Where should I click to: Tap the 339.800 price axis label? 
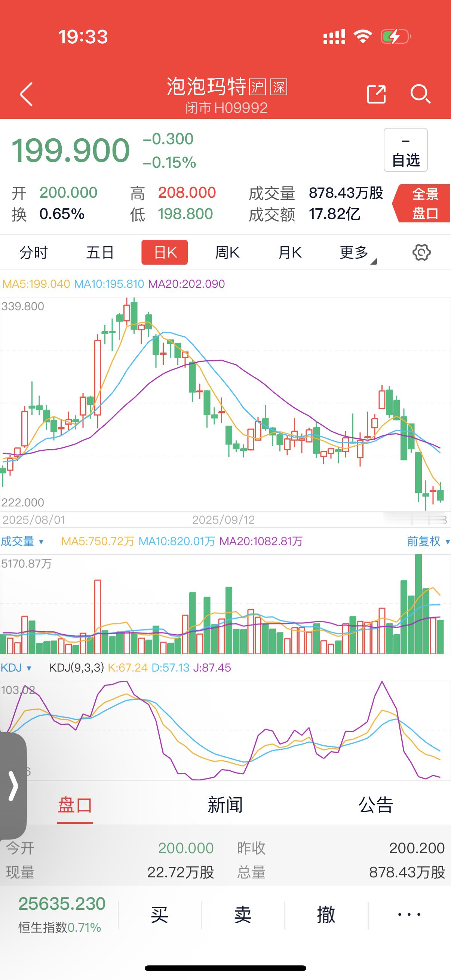coord(23,306)
